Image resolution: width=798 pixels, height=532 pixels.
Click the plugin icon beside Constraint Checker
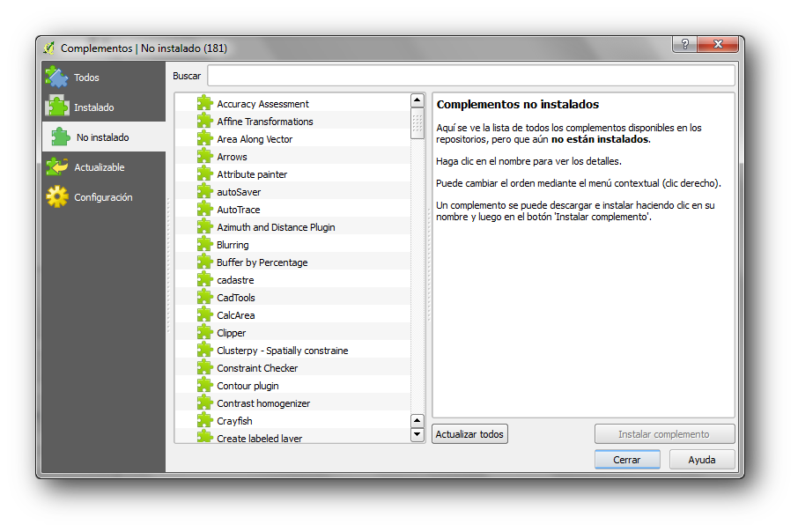coord(204,367)
